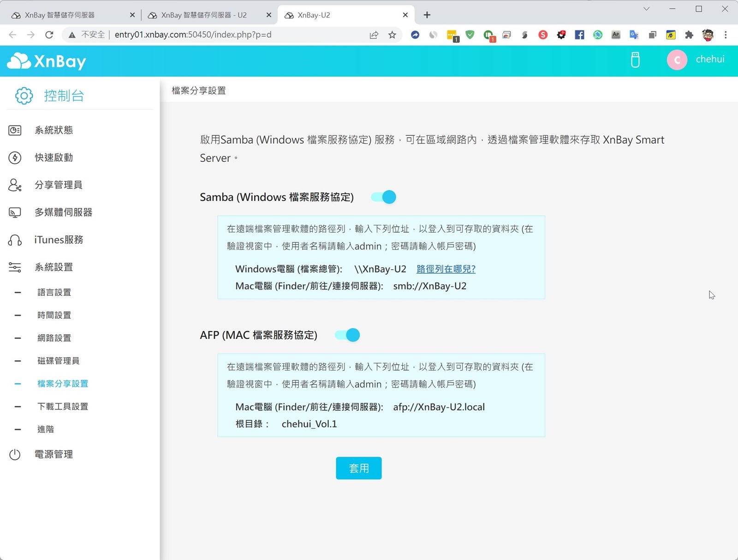Screen dimensions: 738x560
Task: Switch to the XnBay 智慧儲存伺服器 - U2 tab
Action: click(203, 15)
